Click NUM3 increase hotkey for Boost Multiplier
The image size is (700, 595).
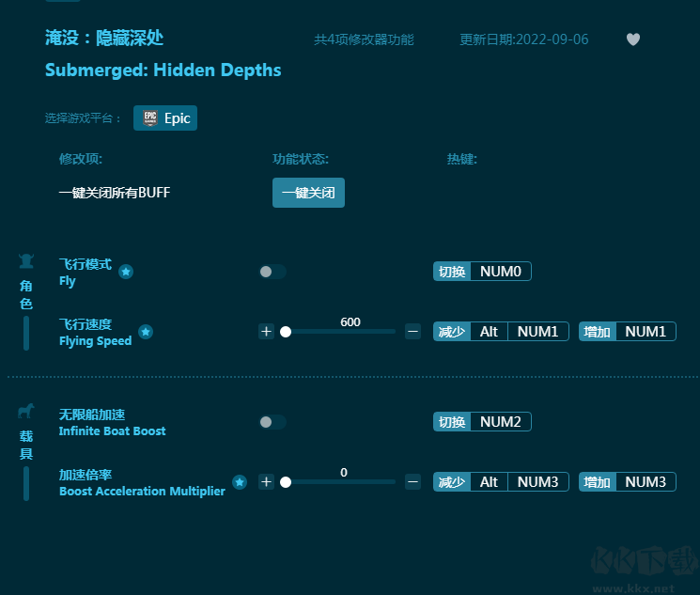coord(628,482)
